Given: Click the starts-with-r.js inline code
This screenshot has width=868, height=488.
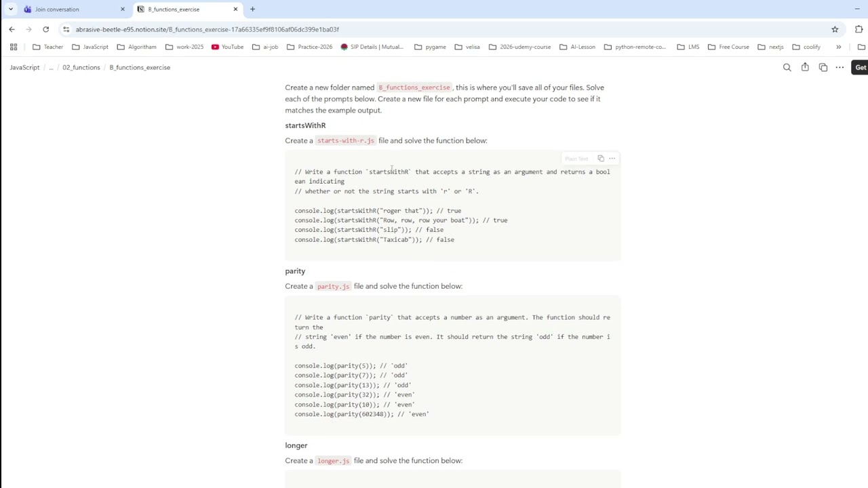Looking at the screenshot, I should (345, 140).
